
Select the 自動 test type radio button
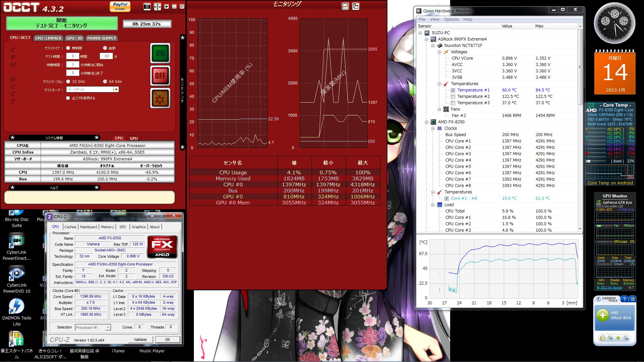(x=105, y=48)
